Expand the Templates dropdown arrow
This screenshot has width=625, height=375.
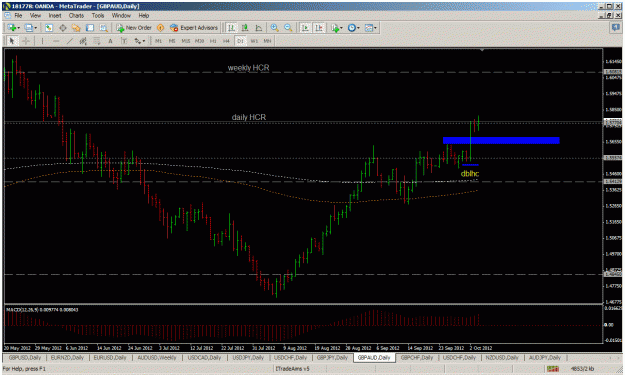(376, 28)
